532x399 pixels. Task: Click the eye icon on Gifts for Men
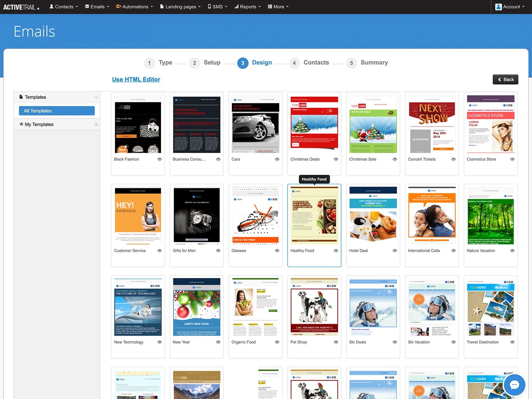(218, 251)
